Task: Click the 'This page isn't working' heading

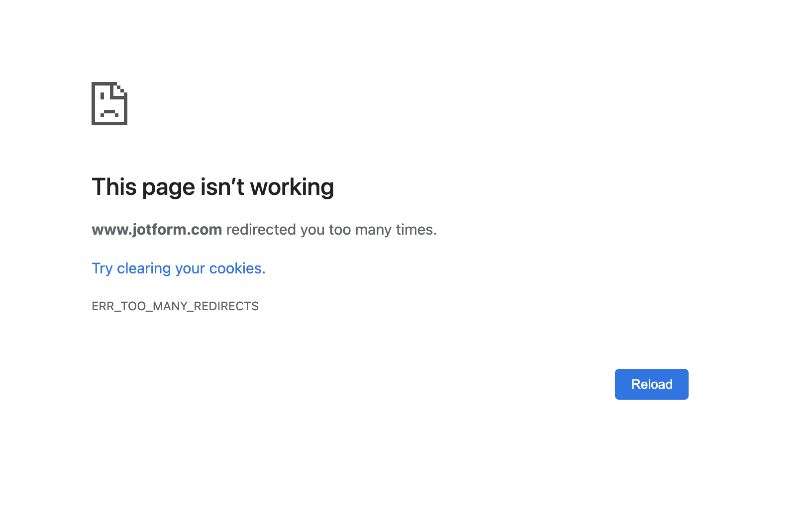Action: coord(213,187)
